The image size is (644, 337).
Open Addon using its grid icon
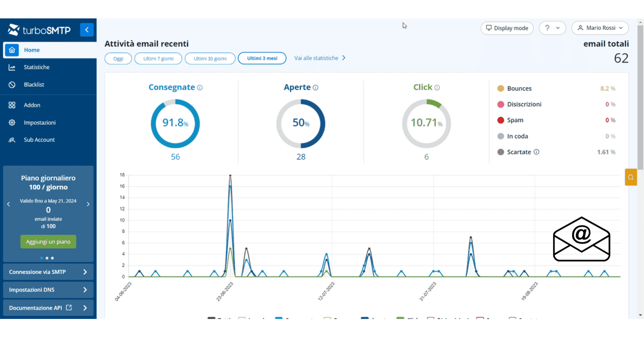coord(12,105)
